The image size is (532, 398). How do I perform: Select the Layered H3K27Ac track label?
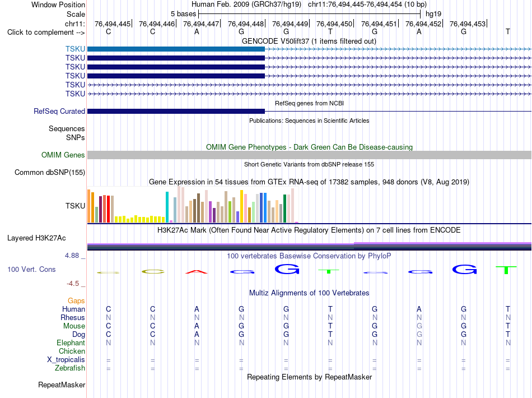coord(36,238)
